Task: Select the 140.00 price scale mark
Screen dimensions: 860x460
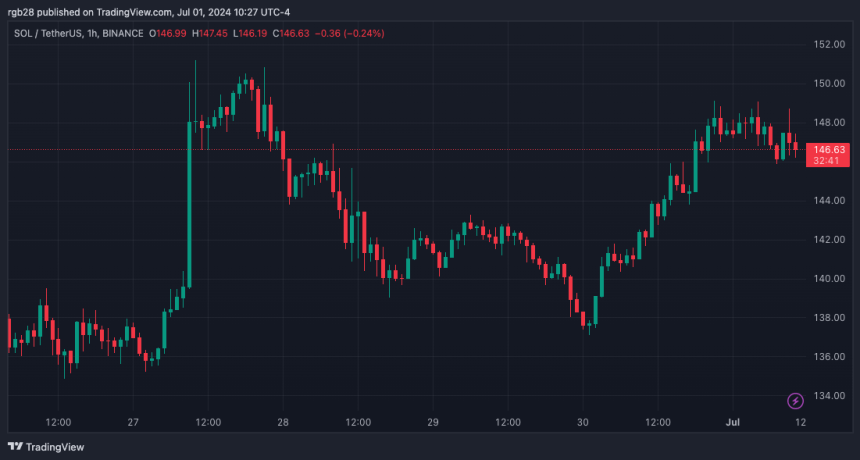Action: 826,278
